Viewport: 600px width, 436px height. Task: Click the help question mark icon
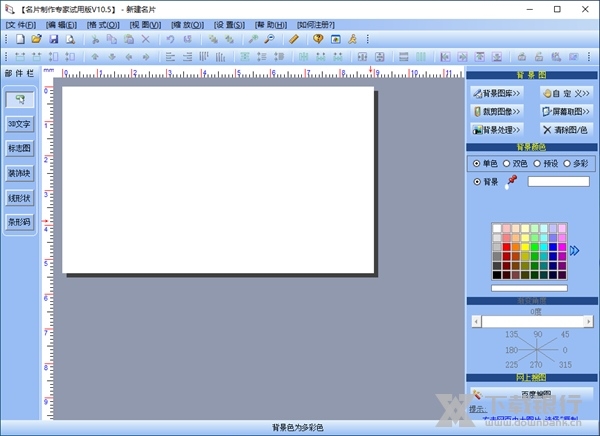(318, 39)
